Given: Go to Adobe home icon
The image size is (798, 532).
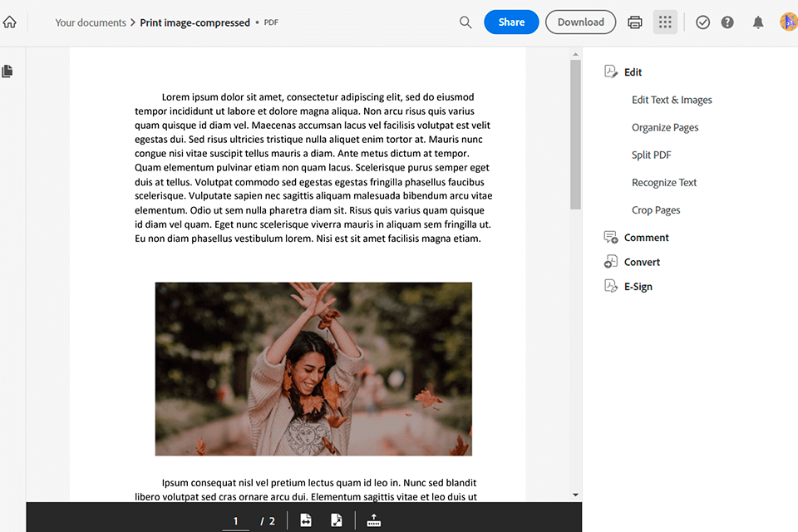Looking at the screenshot, I should click(10, 22).
